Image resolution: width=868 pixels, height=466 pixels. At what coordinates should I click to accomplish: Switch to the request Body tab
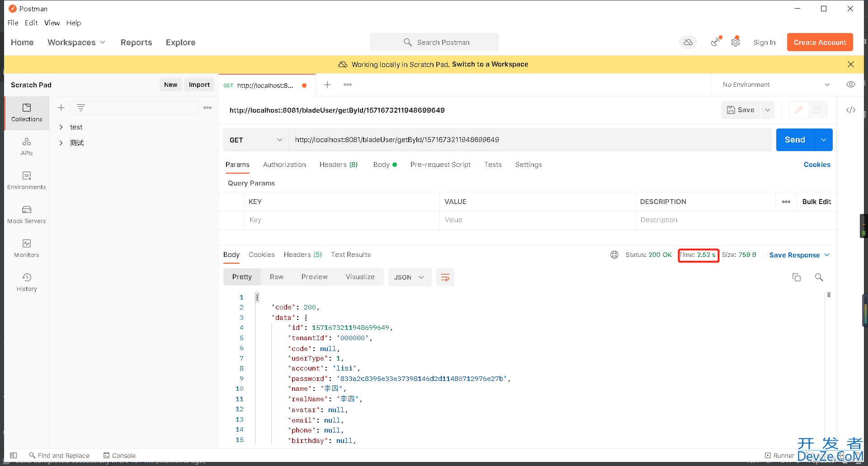pos(385,165)
